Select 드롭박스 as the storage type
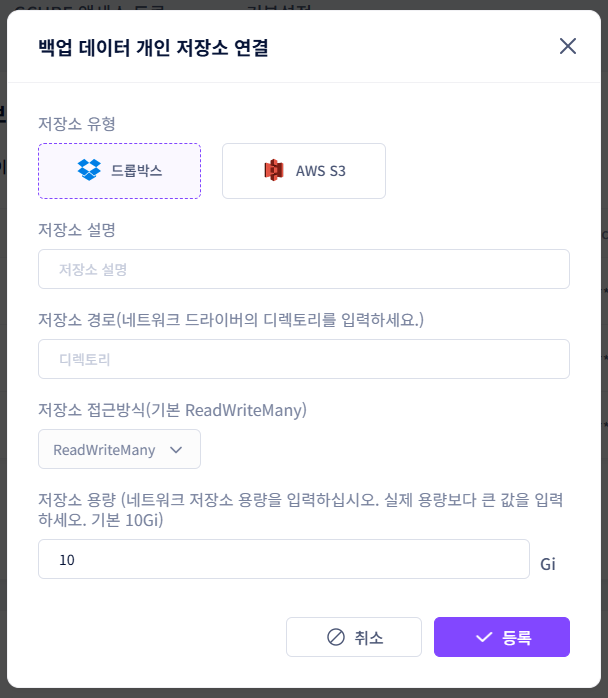608x698 pixels. [119, 171]
